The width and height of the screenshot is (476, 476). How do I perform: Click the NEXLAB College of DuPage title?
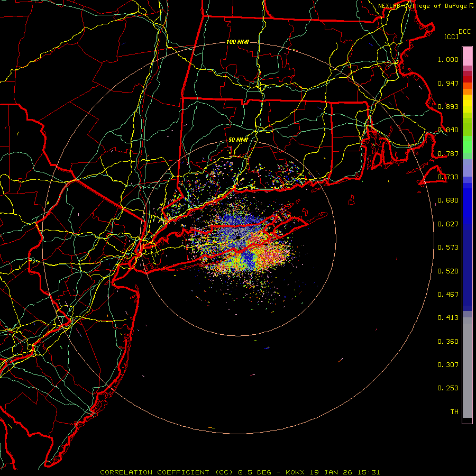coord(425,6)
